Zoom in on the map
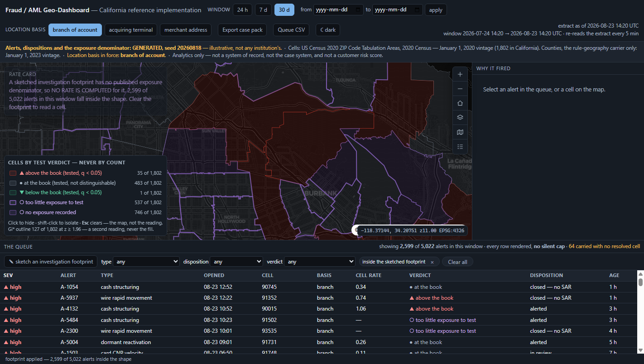The height and width of the screenshot is (364, 644). [x=460, y=74]
